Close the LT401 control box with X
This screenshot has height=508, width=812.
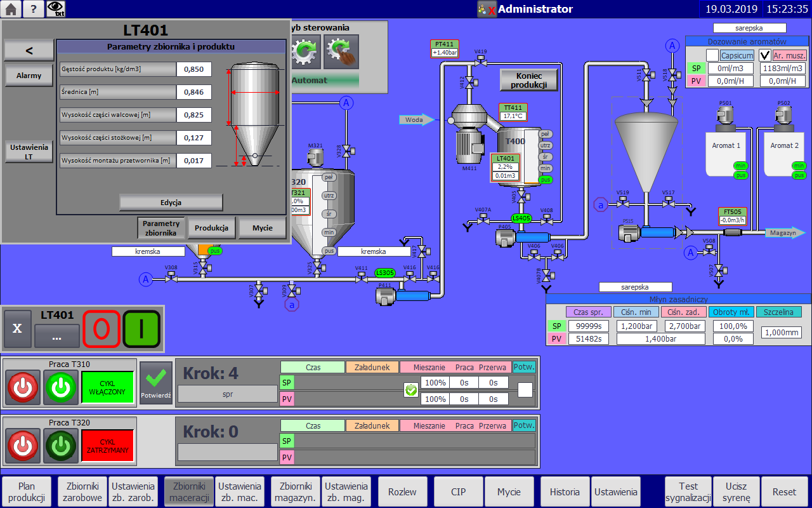pyautogui.click(x=18, y=329)
